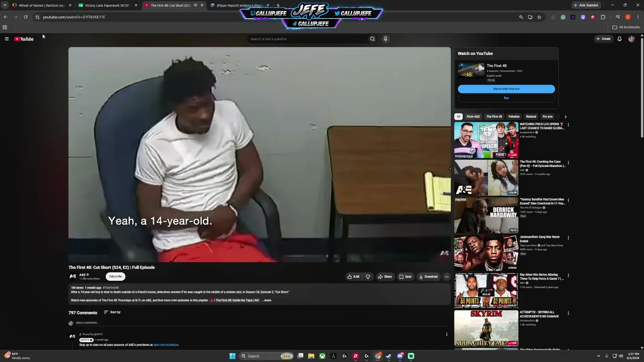Image resolution: width=644 pixels, height=362 pixels.
Task: Switch to the Victory Lane Paperwork WCRP tab
Action: click(107, 6)
